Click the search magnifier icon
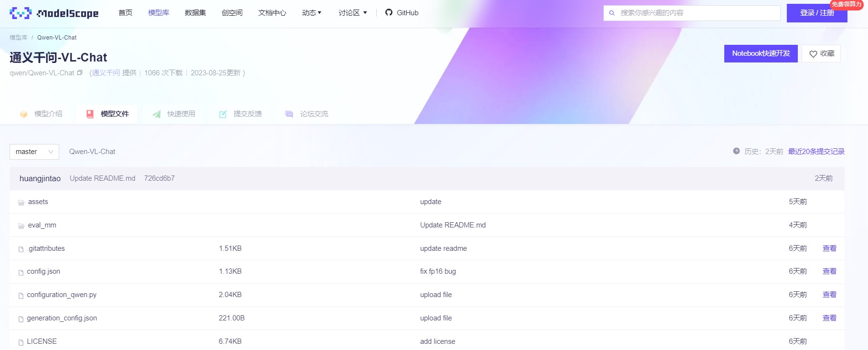 pos(612,13)
